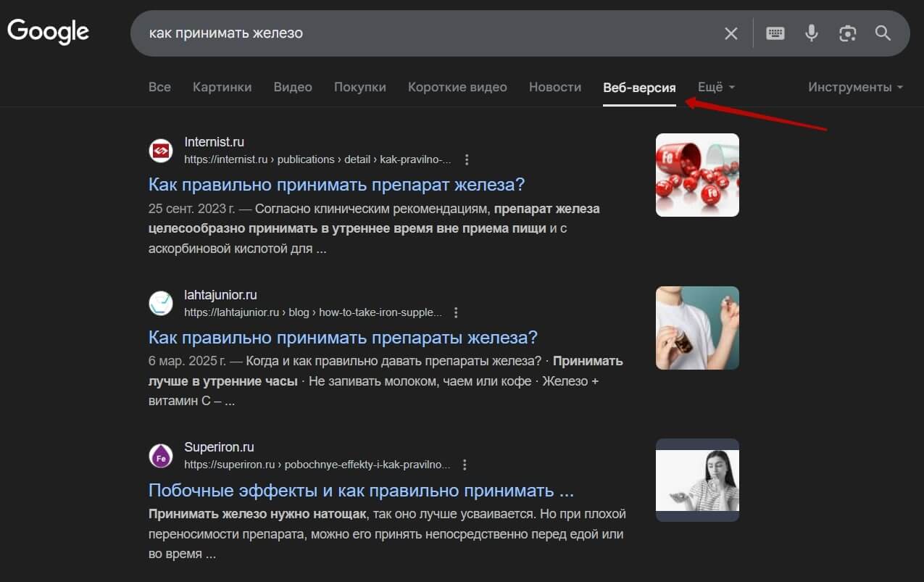Viewport: 924px width, 582px height.
Task: Click the Superiron.ru site name
Action: [219, 447]
